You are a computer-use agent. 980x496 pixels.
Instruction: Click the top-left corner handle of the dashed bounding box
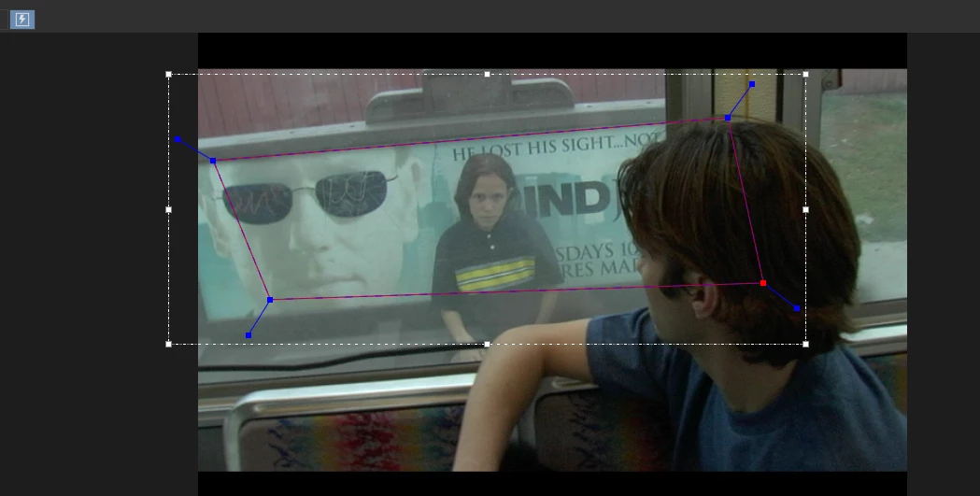(x=169, y=75)
